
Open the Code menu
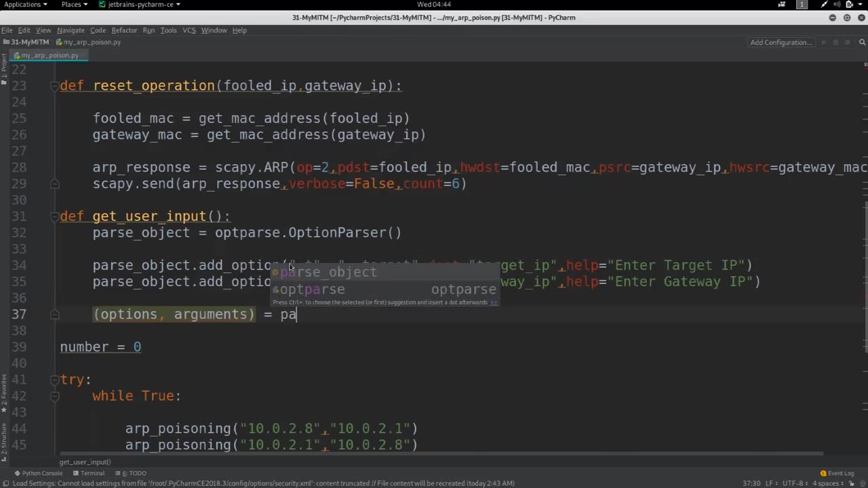(x=98, y=30)
